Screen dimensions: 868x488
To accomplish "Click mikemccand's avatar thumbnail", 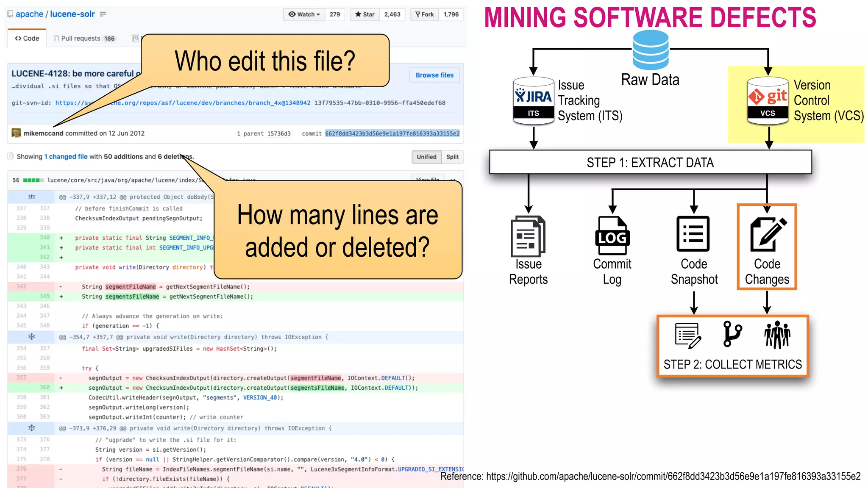I will click(x=16, y=133).
